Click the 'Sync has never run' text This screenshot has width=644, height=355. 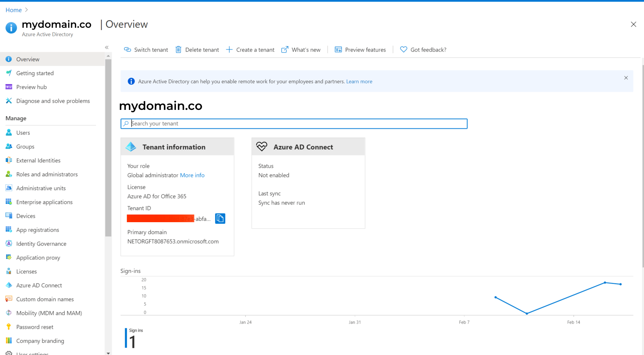[x=282, y=203]
